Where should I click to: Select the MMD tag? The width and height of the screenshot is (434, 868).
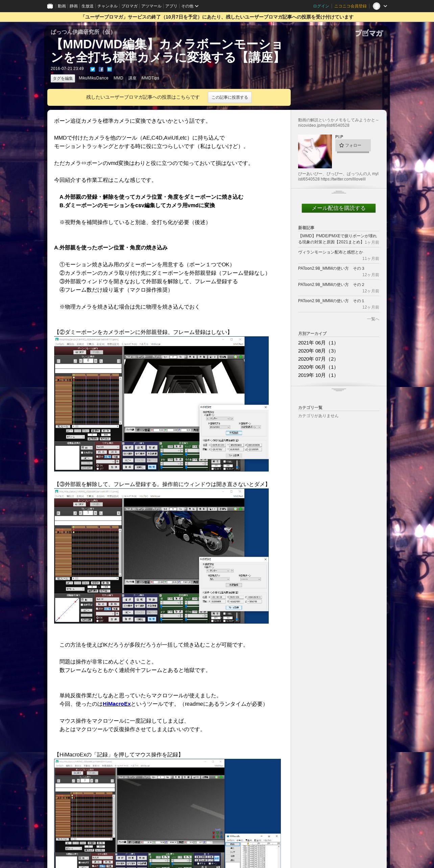[118, 78]
